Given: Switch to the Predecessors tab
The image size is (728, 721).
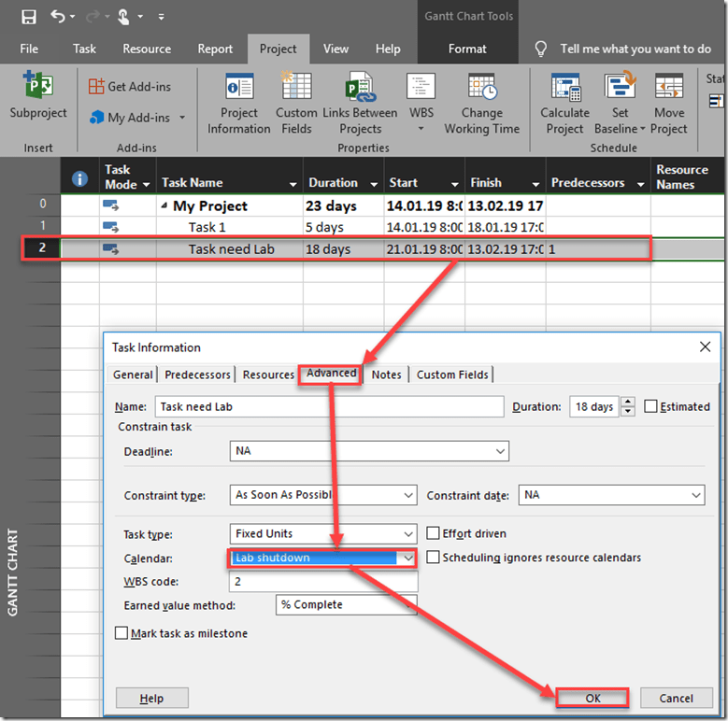Looking at the screenshot, I should coord(197,375).
